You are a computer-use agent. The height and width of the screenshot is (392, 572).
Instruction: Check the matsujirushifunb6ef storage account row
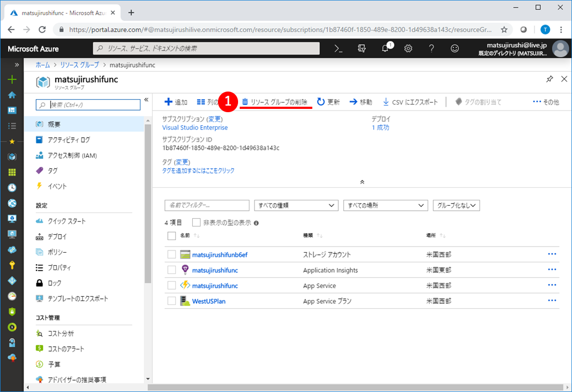tap(172, 254)
